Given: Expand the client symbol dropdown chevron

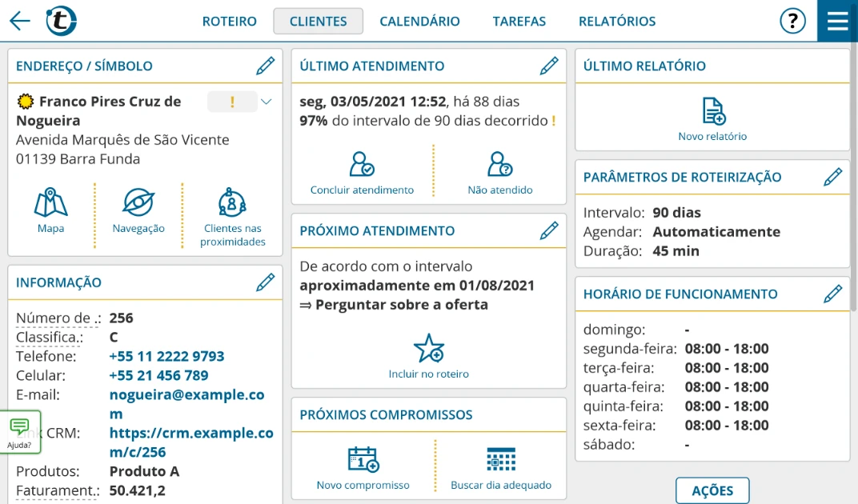Looking at the screenshot, I should pos(267,102).
